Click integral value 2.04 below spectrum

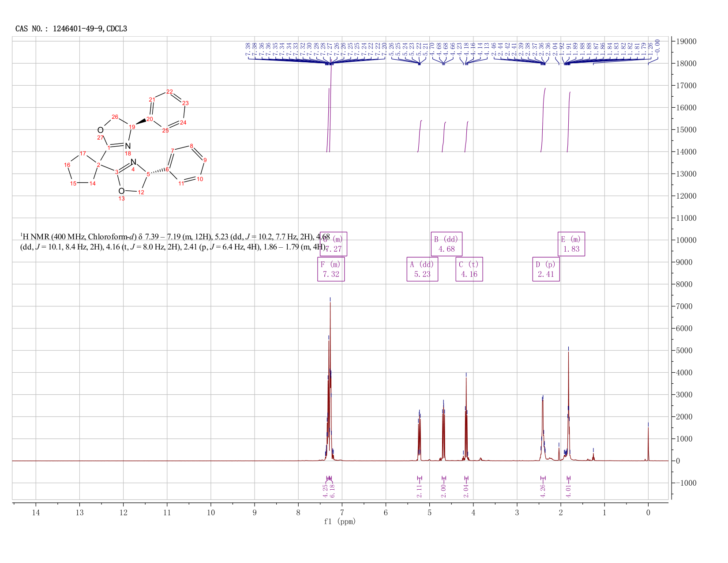click(466, 491)
